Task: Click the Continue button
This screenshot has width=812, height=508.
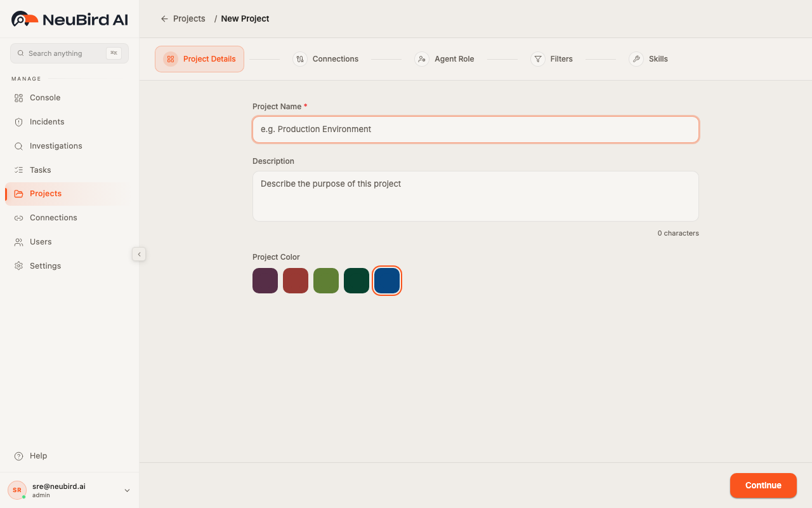Action: pyautogui.click(x=763, y=485)
